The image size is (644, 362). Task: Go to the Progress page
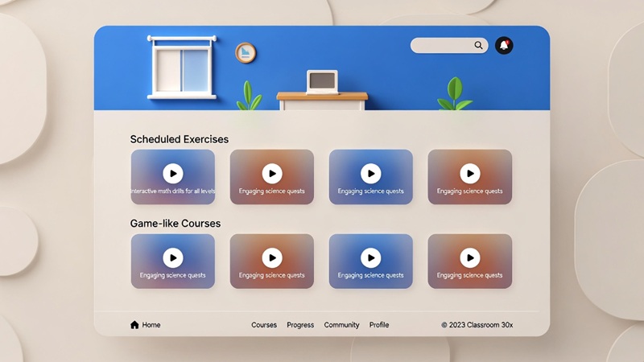pyautogui.click(x=300, y=325)
